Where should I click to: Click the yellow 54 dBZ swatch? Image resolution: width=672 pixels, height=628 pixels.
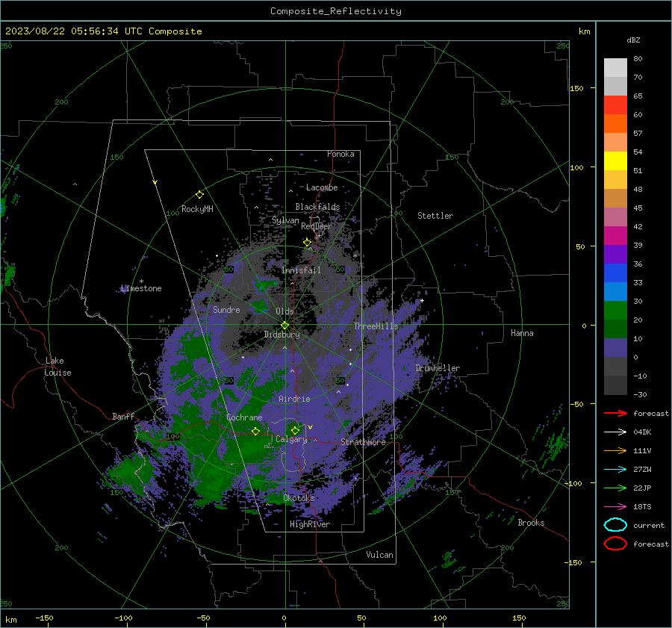[x=615, y=161]
